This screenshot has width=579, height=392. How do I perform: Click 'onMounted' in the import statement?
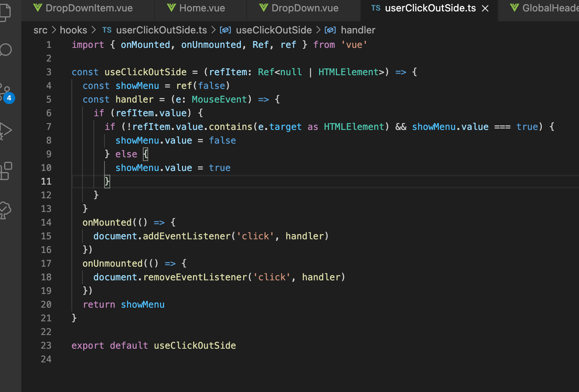click(145, 45)
